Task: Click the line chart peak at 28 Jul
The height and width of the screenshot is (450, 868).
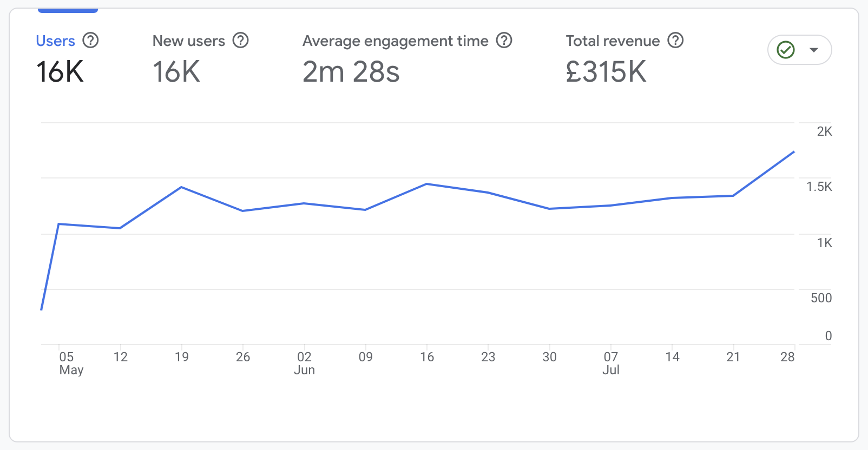Action: [794, 152]
